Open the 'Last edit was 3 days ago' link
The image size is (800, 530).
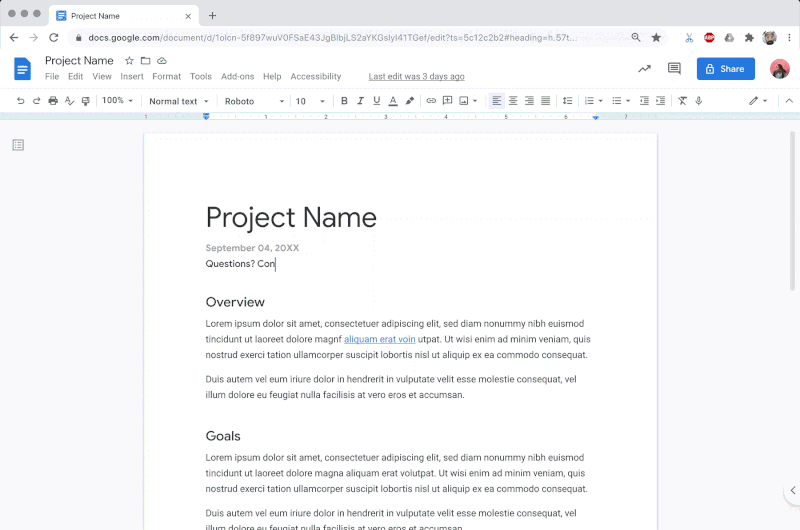click(x=416, y=77)
